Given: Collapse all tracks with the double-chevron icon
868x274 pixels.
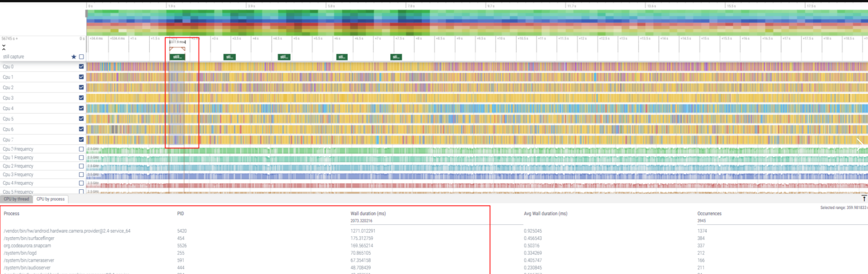Looking at the screenshot, I should point(4,47).
